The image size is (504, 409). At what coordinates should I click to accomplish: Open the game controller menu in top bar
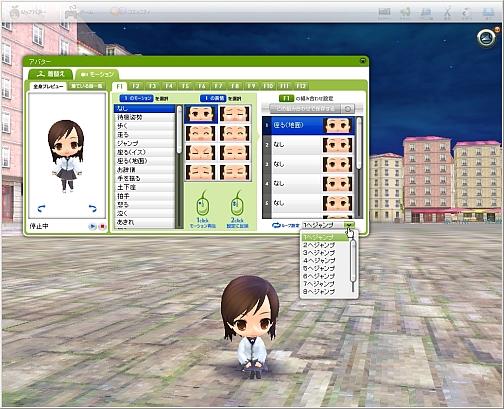pos(78,12)
